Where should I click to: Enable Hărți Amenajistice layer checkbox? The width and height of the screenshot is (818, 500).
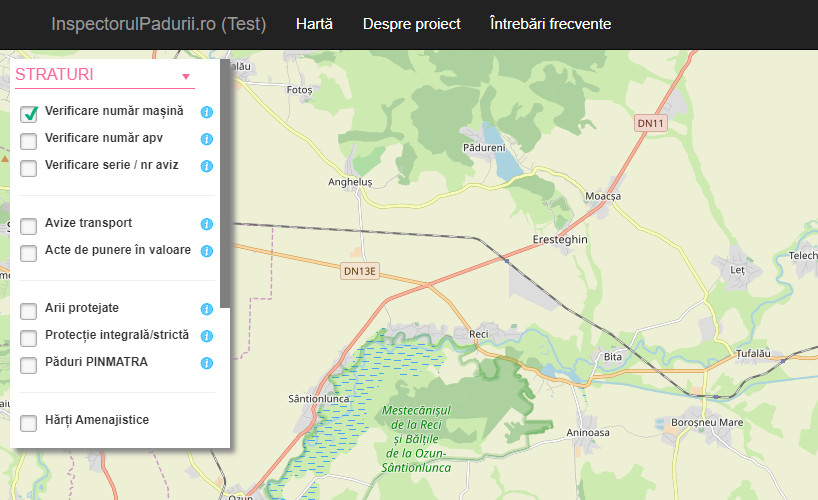(29, 423)
